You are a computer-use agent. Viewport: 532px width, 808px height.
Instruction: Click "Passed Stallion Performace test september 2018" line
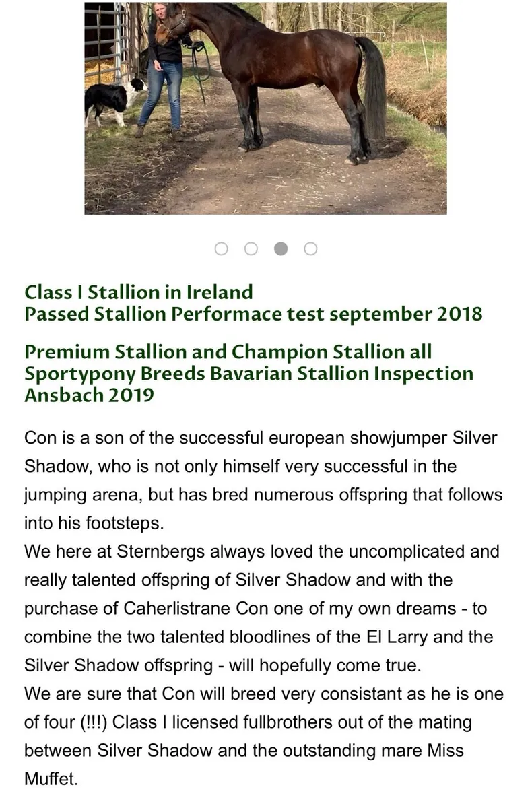253,314
